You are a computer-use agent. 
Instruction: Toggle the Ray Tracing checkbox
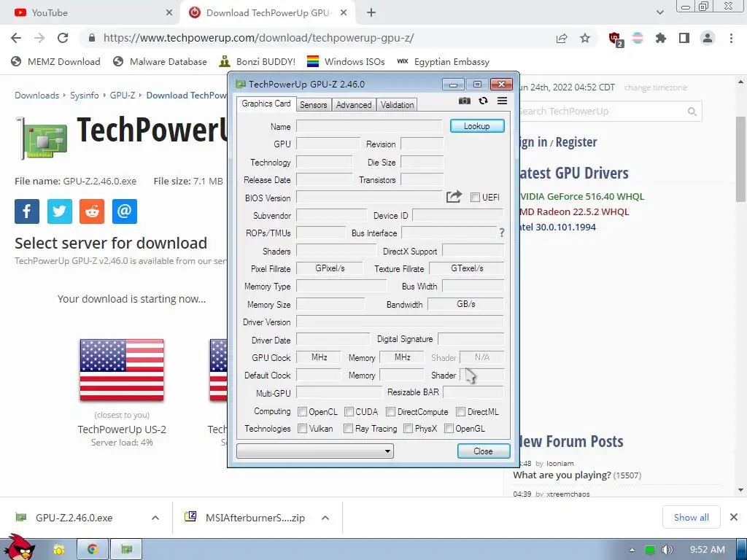(x=348, y=429)
